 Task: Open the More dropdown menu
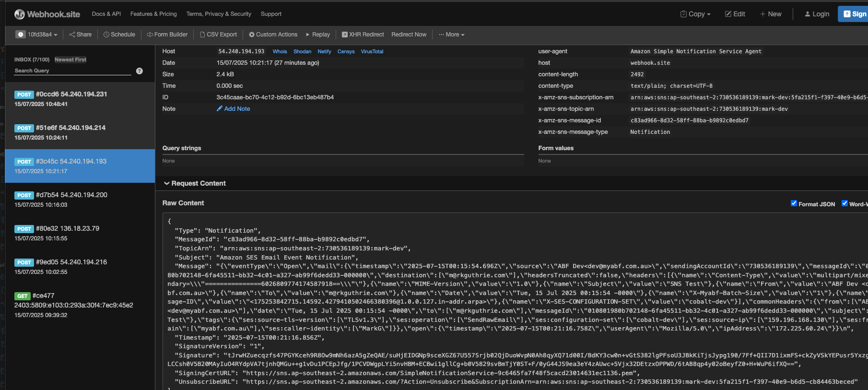coord(452,35)
